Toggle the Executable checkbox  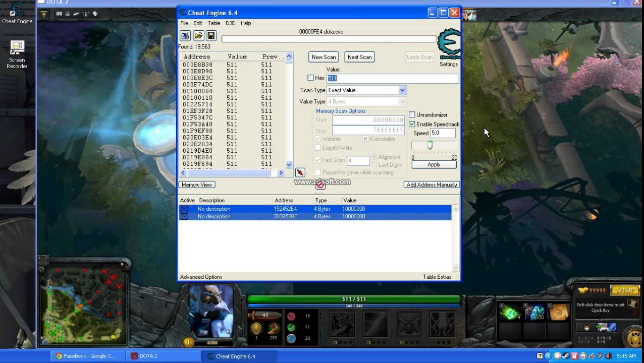[x=365, y=139]
